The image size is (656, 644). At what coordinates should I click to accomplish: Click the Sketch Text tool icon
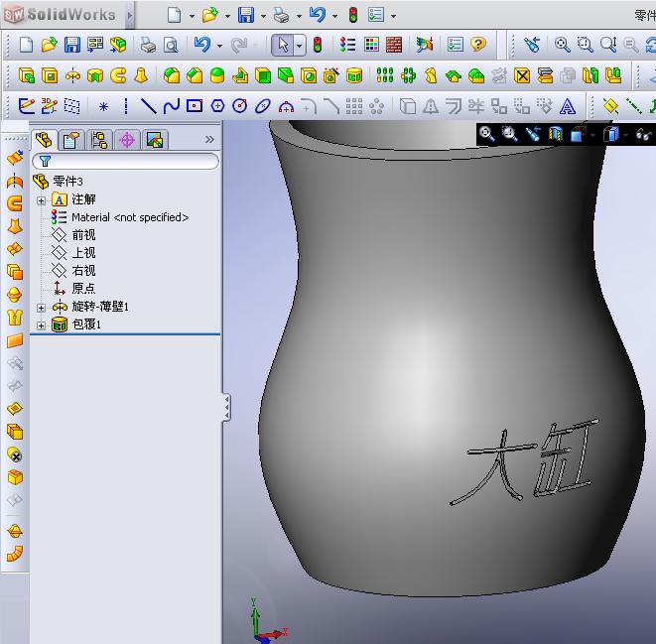click(568, 106)
